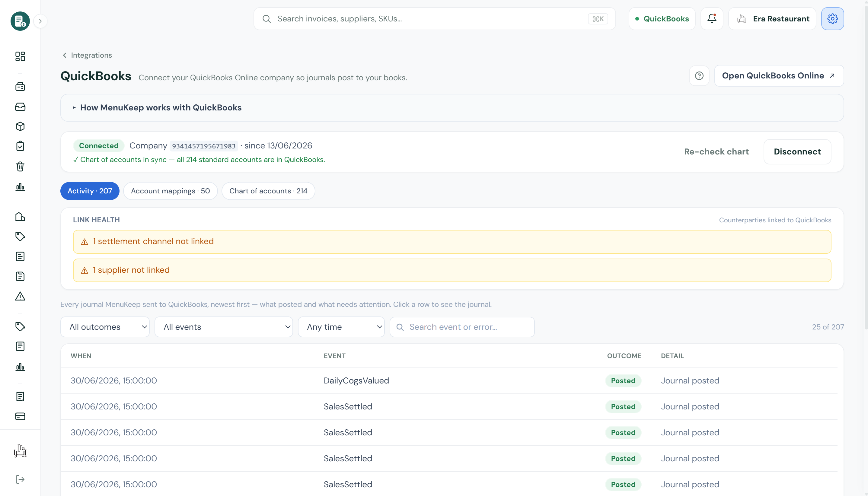The image size is (868, 496).
Task: Open the folded-corner document icon in sidebar
Action: coord(20,276)
